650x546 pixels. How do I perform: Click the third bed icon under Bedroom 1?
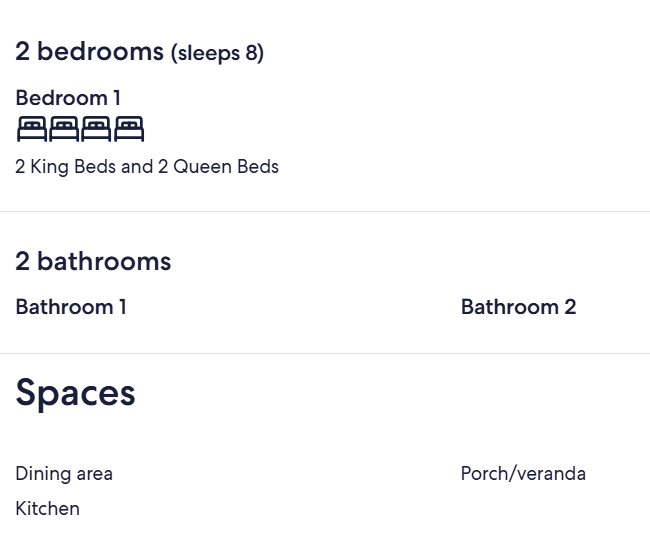tap(96, 129)
